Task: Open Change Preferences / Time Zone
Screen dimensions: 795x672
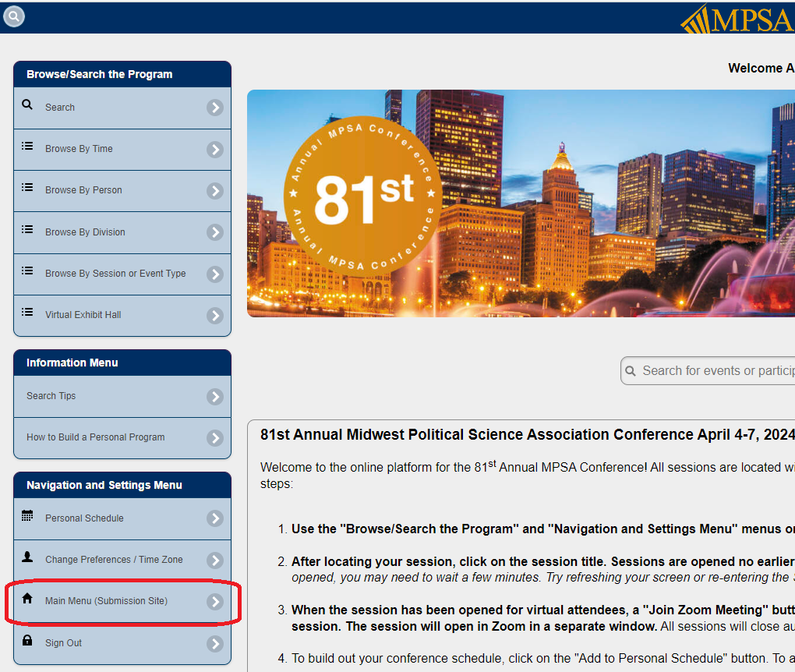Action: pos(122,560)
